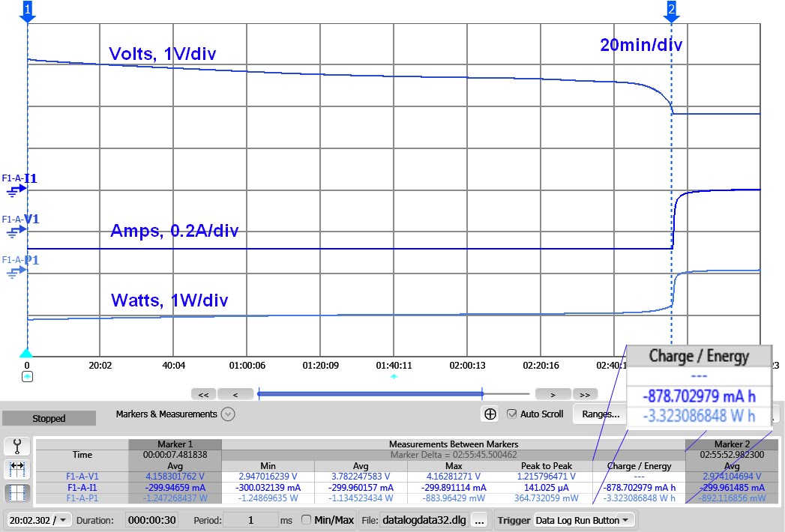Click Marker 1 flag above the chart
This screenshot has height=532, width=785.
point(27,10)
